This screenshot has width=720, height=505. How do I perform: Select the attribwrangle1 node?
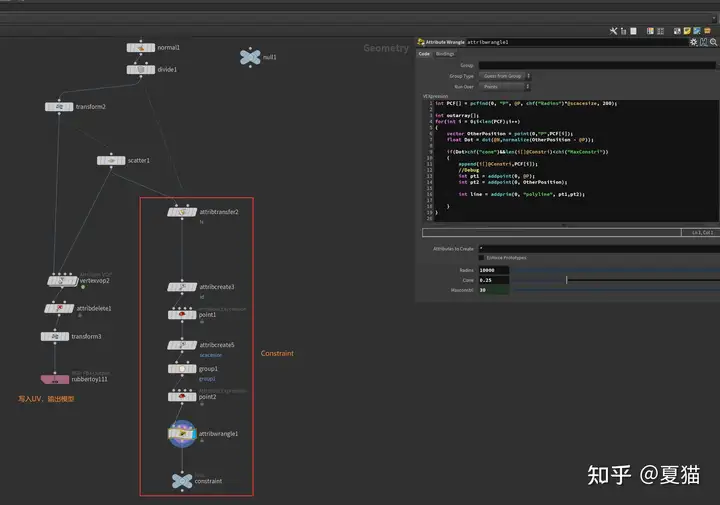tap(181, 434)
